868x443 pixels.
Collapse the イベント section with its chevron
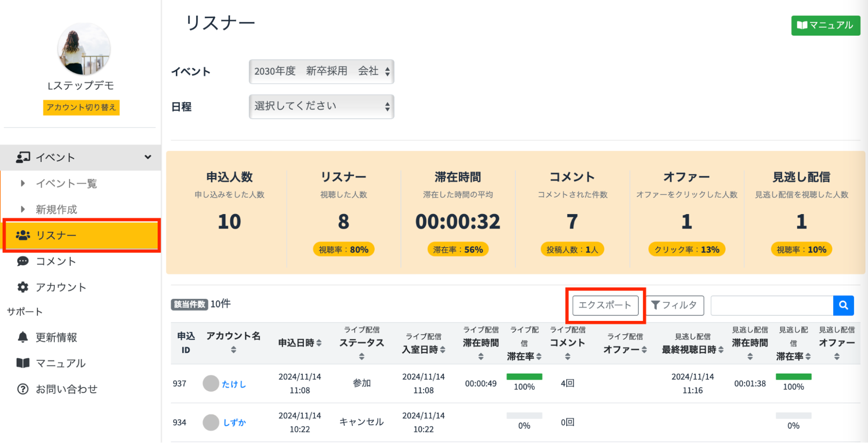click(148, 157)
